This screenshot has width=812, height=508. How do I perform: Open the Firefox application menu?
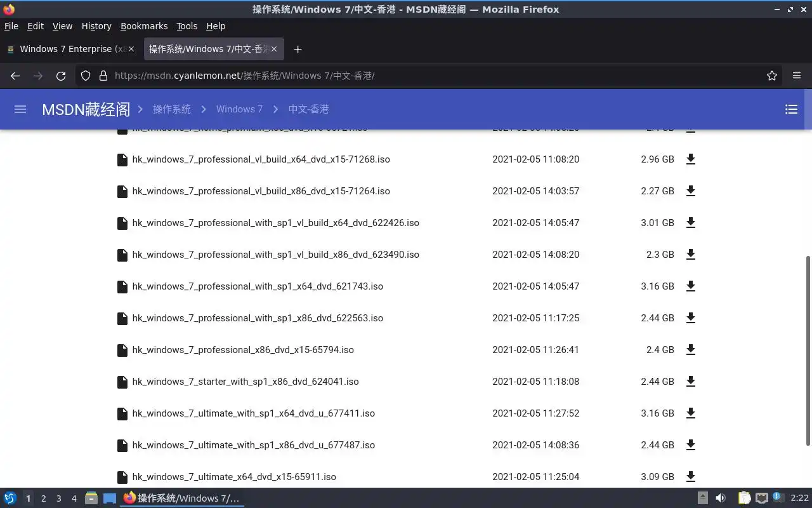tap(797, 76)
